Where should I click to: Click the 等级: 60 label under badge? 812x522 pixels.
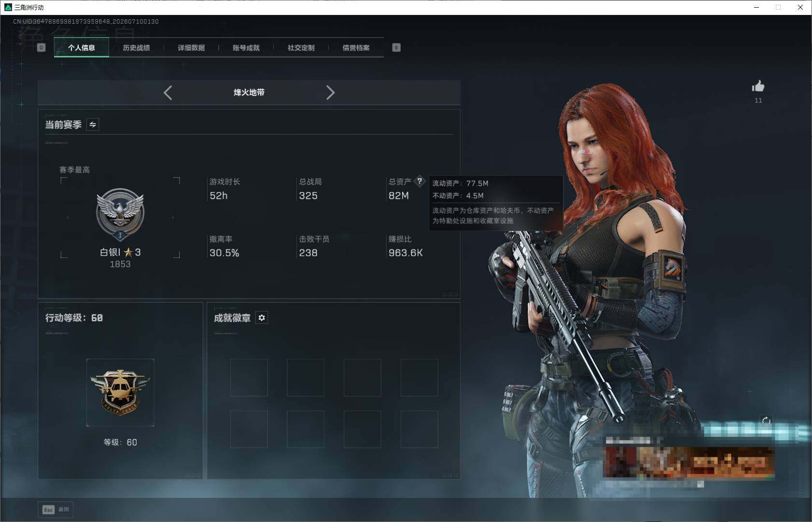pos(120,442)
